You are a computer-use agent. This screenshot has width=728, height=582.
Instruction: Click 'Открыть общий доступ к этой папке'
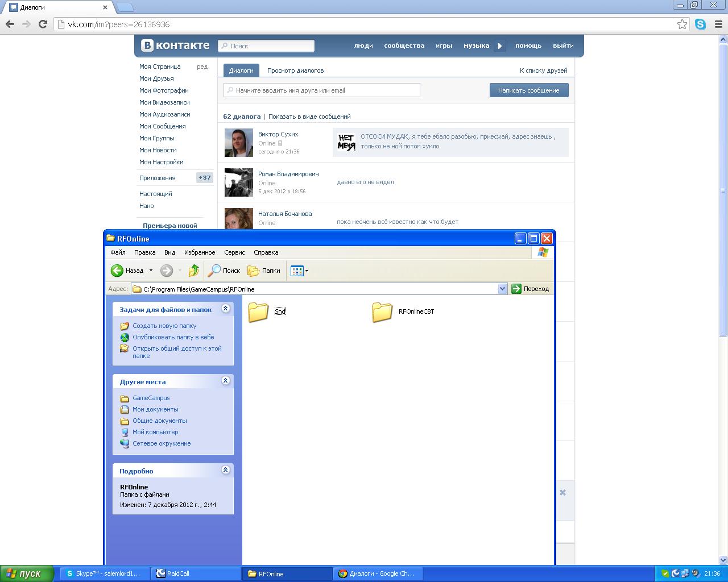[177, 352]
